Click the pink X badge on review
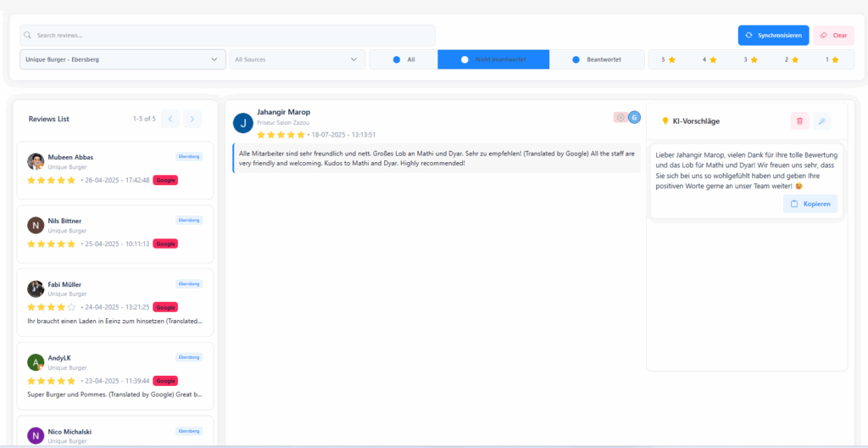This screenshot has height=448, width=868. click(620, 117)
